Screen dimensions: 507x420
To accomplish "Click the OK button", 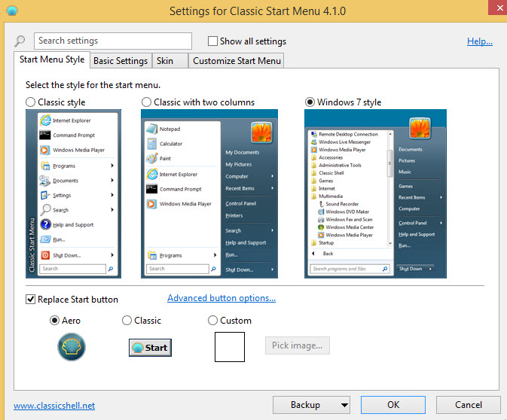I will click(393, 405).
